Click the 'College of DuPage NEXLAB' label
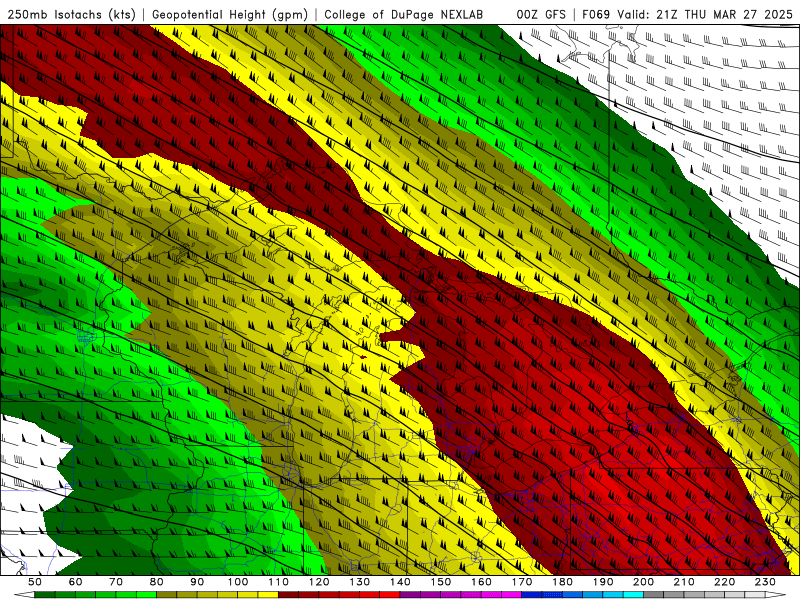 [404, 15]
